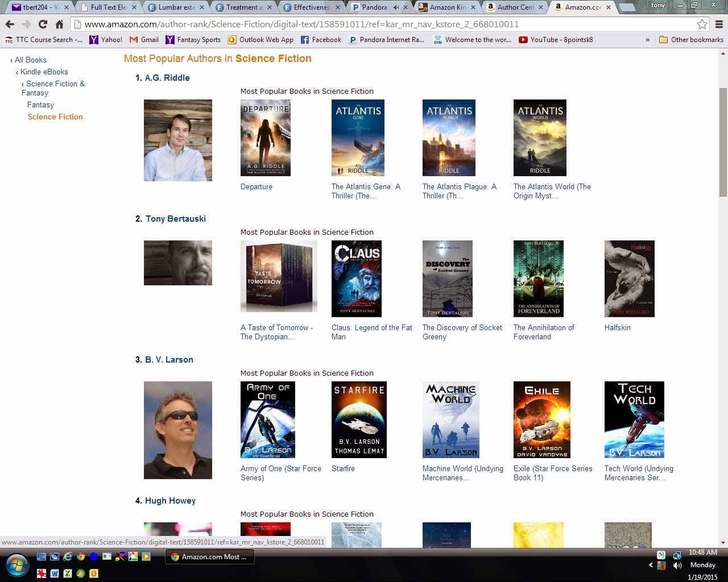Launch Internet Explorer from the taskbar

pyautogui.click(x=68, y=556)
